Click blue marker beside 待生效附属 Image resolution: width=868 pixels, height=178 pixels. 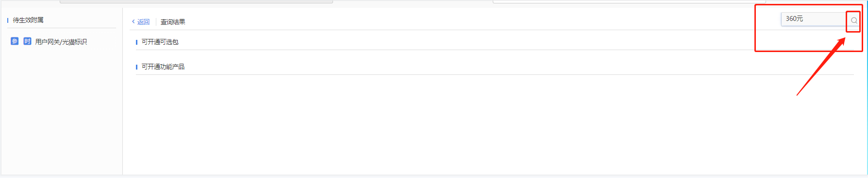[8, 20]
